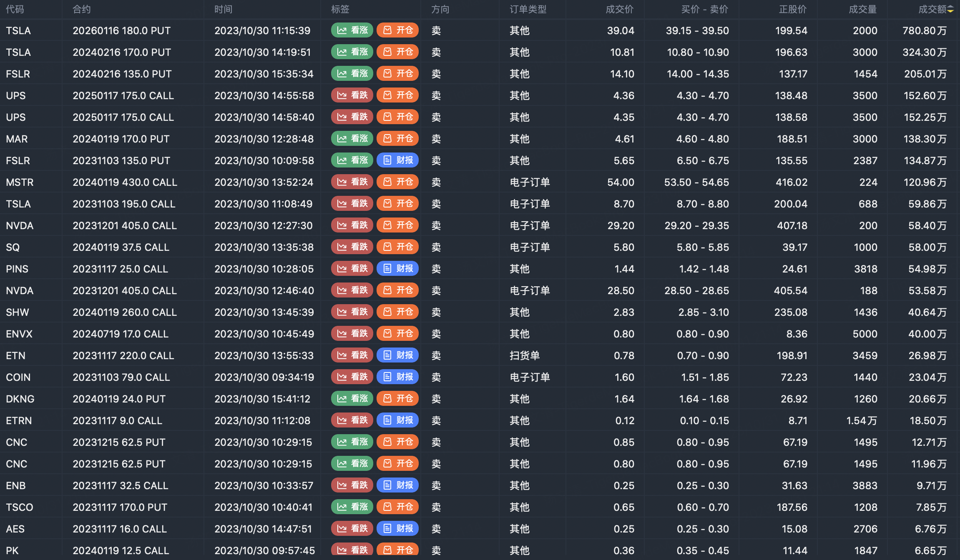Select NVDA 20231201 405.0 CALL at 12:27:30
Screen dimensions: 960x560
(x=125, y=225)
